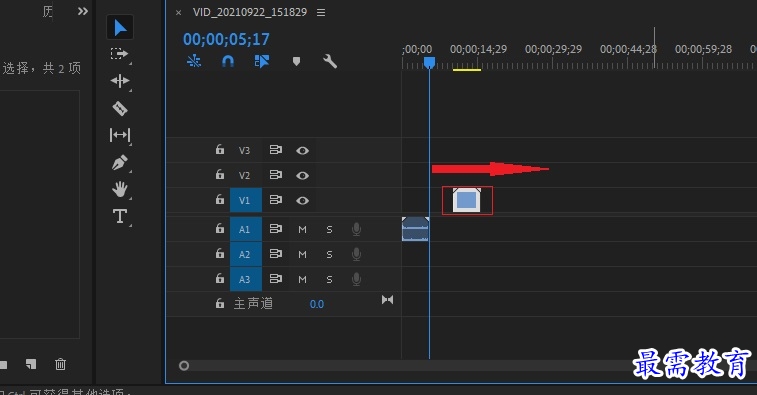This screenshot has width=757, height=395.
Task: Solo the A2 audio track
Action: point(329,254)
